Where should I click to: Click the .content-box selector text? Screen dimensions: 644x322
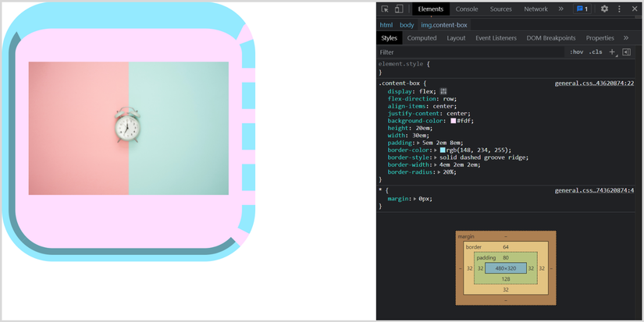(x=399, y=83)
